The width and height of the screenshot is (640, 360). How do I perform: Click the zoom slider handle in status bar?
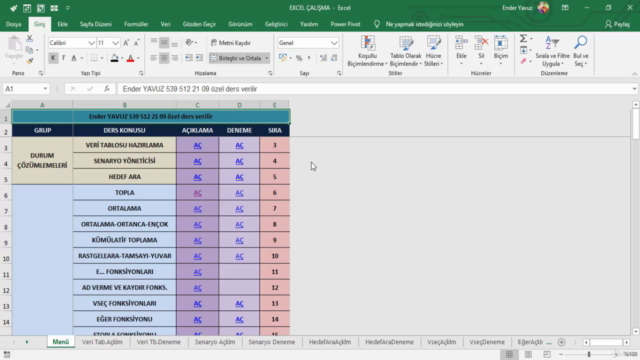[x=589, y=354]
